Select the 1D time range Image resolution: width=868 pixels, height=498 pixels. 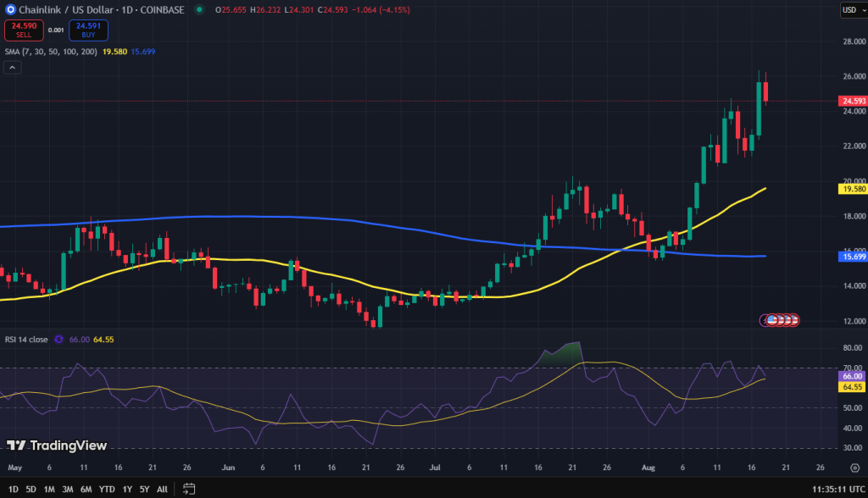(x=12, y=489)
